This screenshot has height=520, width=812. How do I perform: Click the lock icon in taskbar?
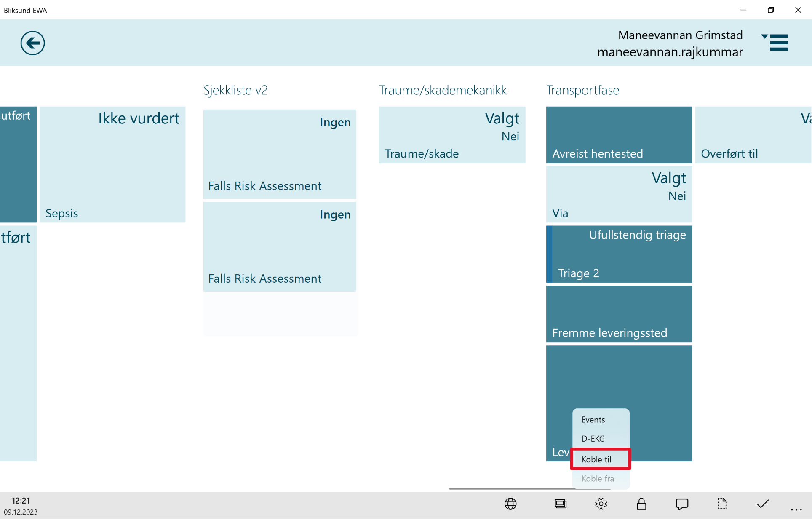641,504
